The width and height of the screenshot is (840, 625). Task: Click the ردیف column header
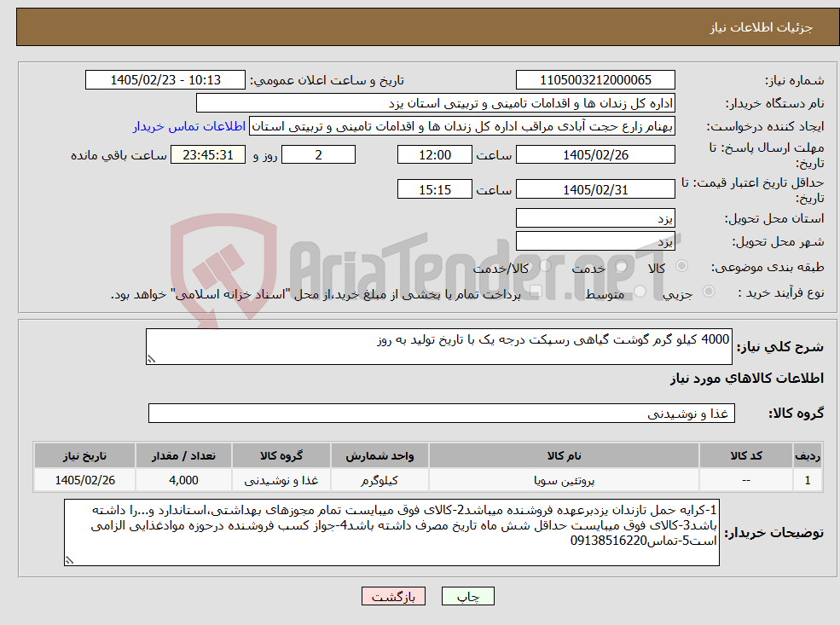pos(808,456)
